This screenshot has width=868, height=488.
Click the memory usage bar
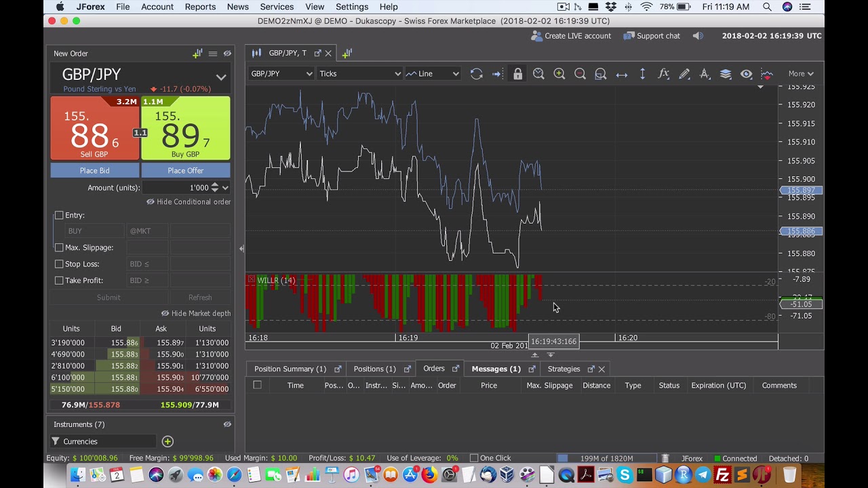click(608, 459)
